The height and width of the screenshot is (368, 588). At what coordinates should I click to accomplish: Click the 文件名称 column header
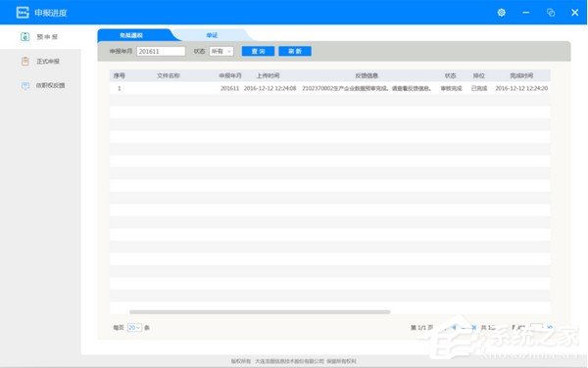169,75
